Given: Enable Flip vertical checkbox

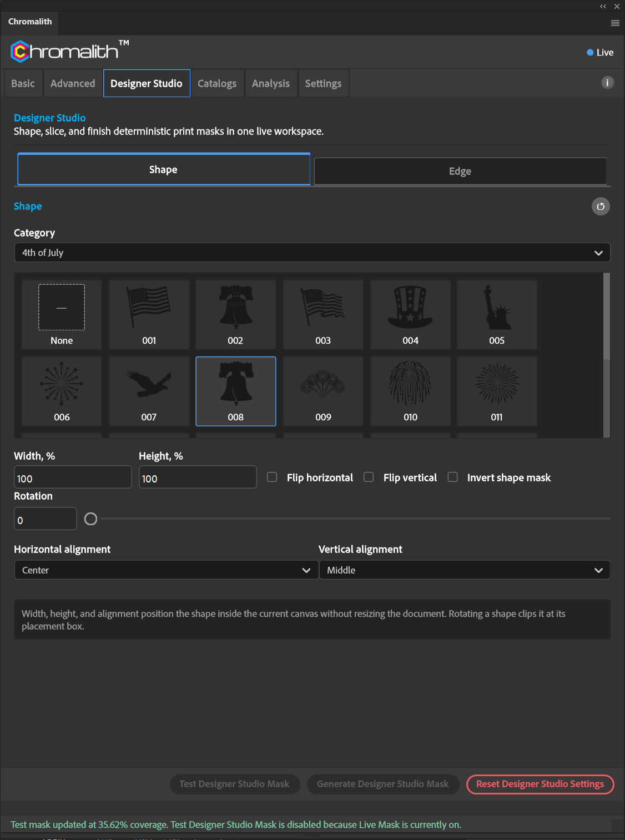Looking at the screenshot, I should (x=369, y=477).
